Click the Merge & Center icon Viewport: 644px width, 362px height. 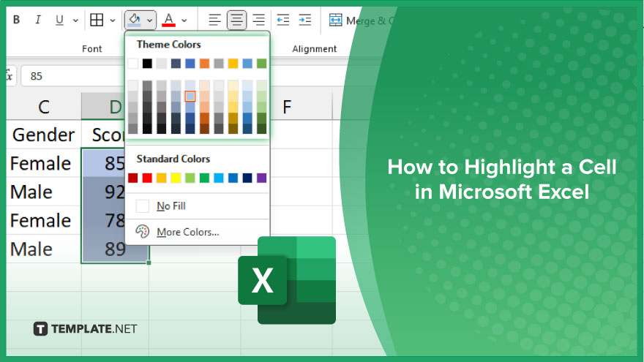pos(336,20)
